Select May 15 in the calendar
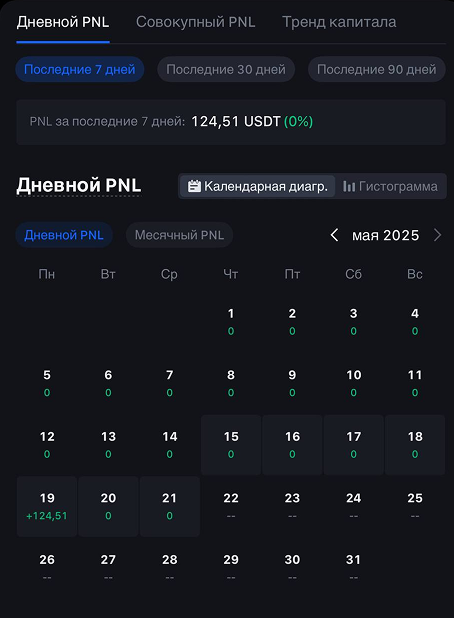The width and height of the screenshot is (454, 618). (231, 445)
